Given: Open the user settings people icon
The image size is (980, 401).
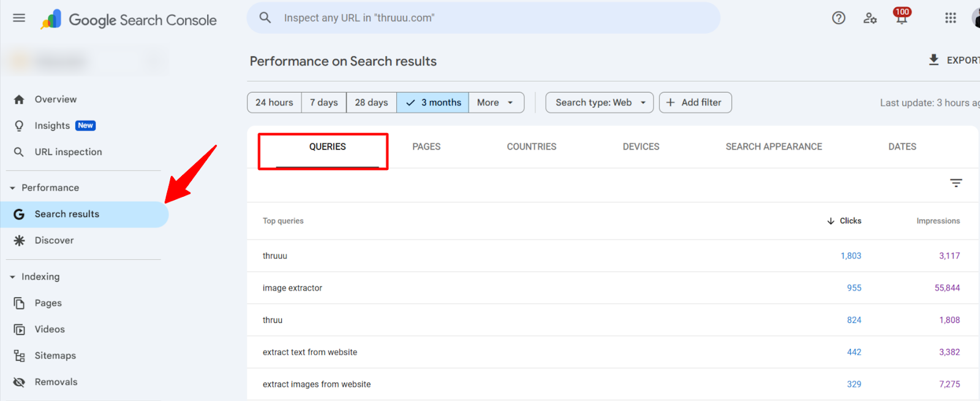Looking at the screenshot, I should pyautogui.click(x=870, y=18).
